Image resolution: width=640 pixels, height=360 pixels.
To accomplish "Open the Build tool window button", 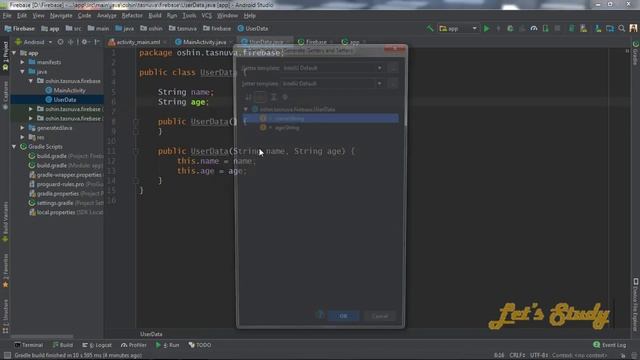I will pos(62,345).
